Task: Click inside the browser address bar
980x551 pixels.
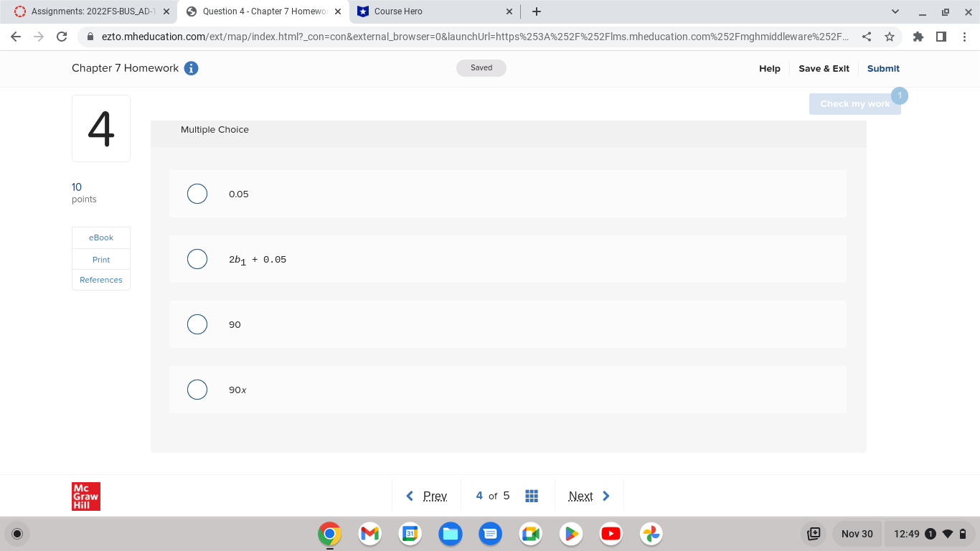Action: pos(430,37)
